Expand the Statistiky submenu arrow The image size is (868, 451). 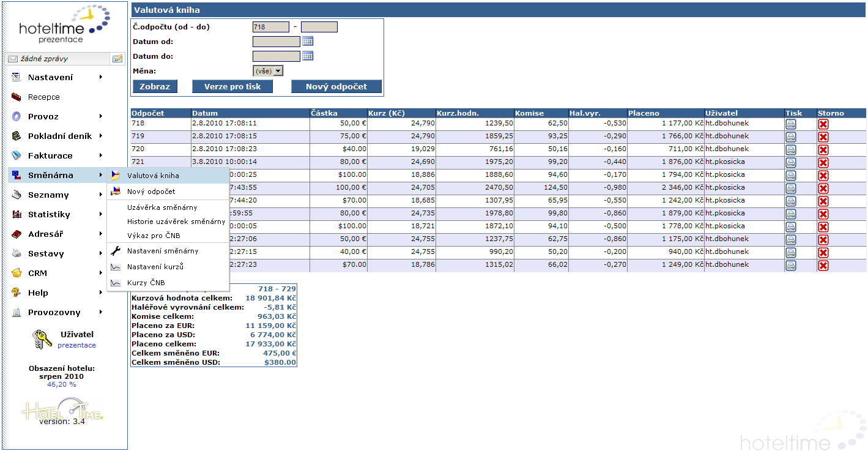pos(100,214)
